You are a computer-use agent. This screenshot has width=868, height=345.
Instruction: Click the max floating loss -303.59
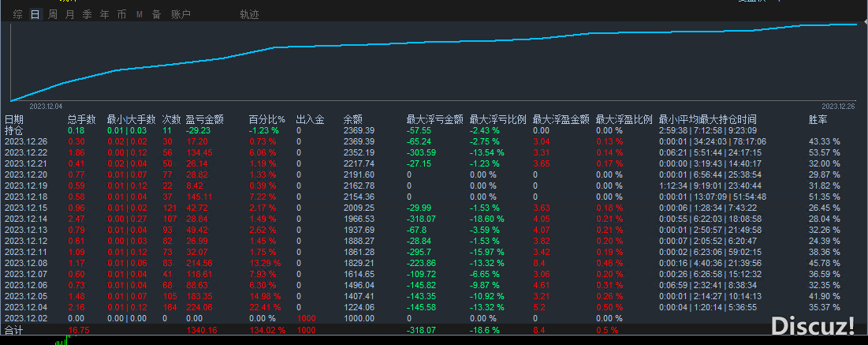point(421,152)
